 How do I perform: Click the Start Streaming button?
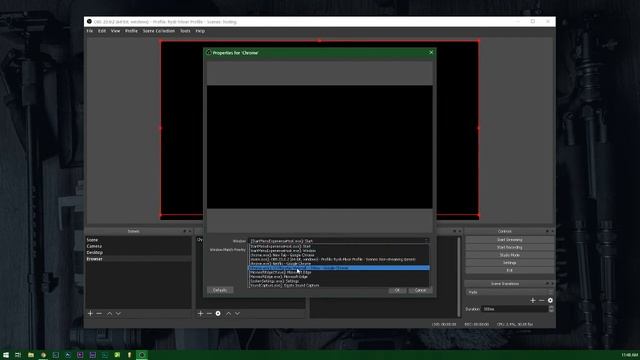pos(509,240)
